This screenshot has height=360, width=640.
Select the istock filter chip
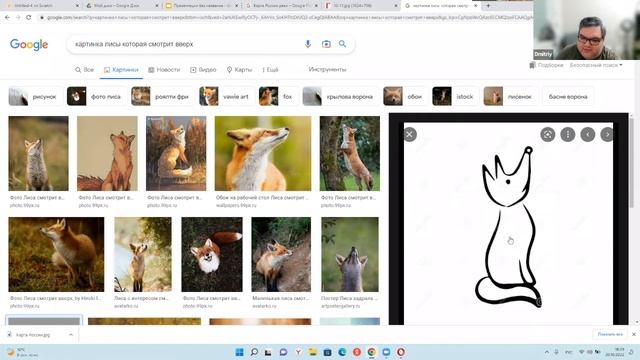click(x=455, y=97)
